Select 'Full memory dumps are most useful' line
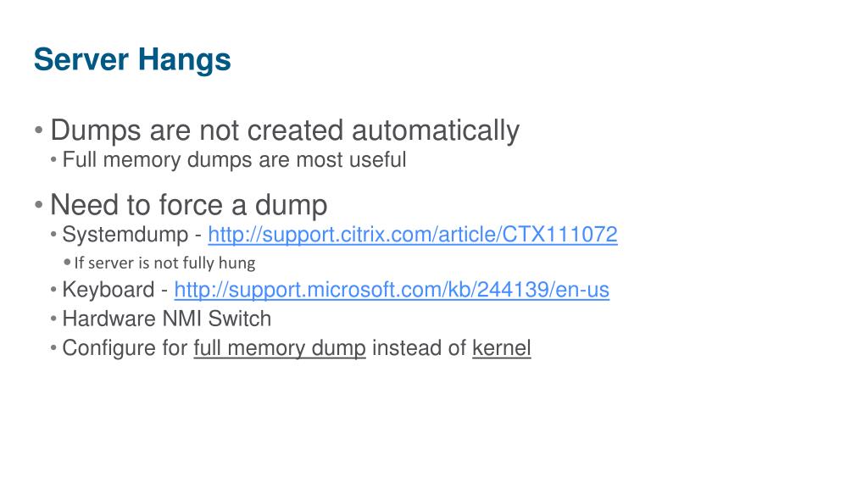Image resolution: width=868 pixels, height=488 pixels. point(234,160)
